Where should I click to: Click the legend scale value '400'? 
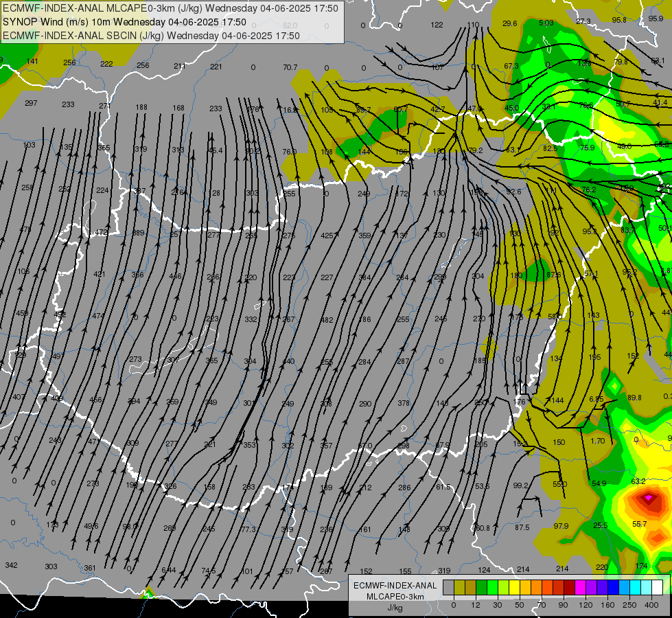[x=651, y=605]
